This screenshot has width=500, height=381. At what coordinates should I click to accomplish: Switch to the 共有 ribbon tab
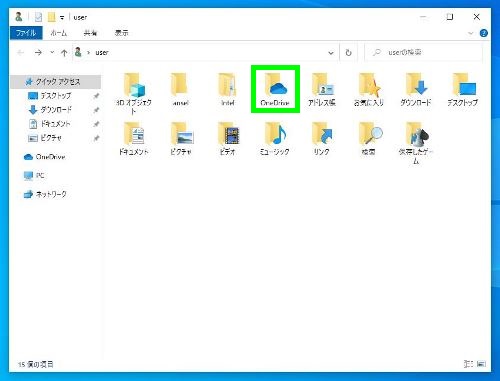tap(90, 33)
